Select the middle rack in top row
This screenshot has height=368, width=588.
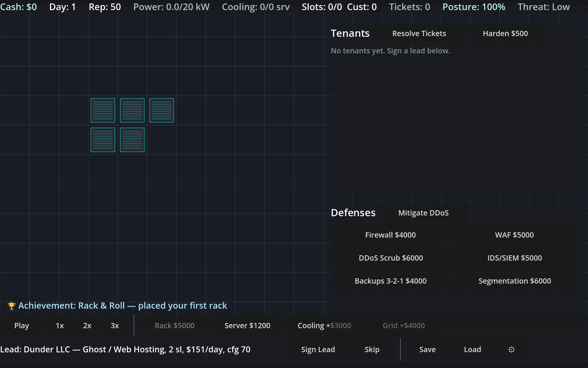132,110
